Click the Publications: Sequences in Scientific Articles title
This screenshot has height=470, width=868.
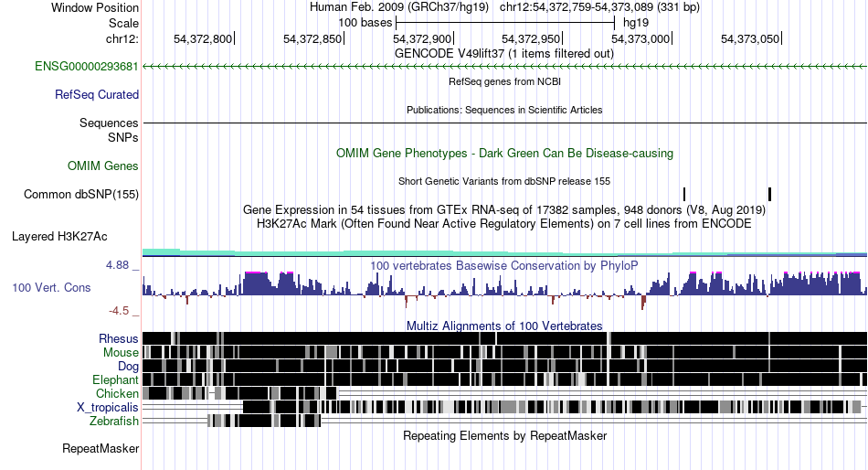[x=504, y=110]
